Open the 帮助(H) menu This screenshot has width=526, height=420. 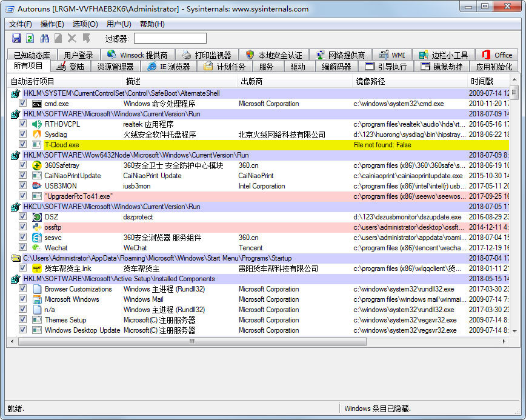click(152, 24)
